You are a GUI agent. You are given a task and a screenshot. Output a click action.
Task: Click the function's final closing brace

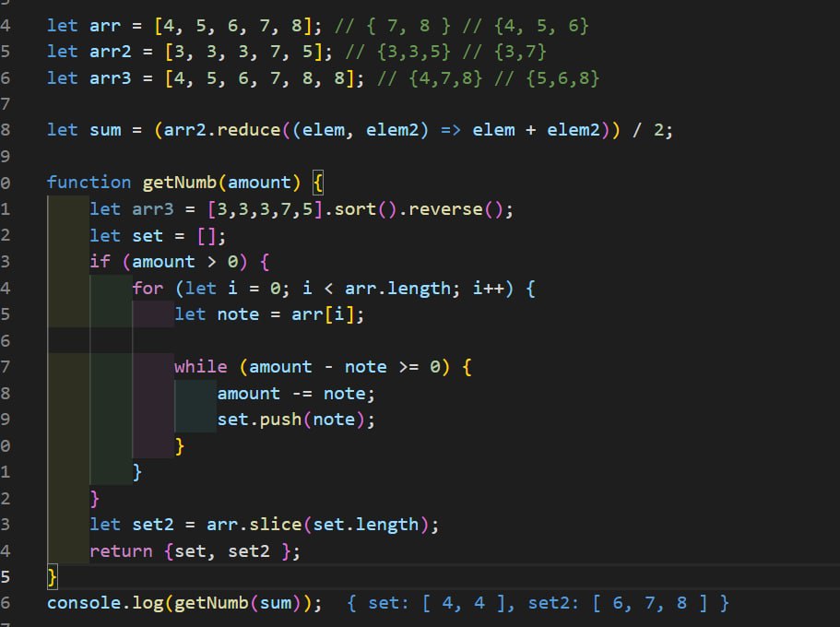point(52,578)
